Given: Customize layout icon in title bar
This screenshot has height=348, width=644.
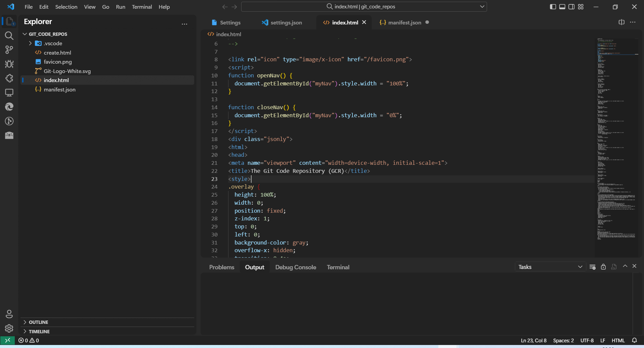Looking at the screenshot, I should pos(581,7).
